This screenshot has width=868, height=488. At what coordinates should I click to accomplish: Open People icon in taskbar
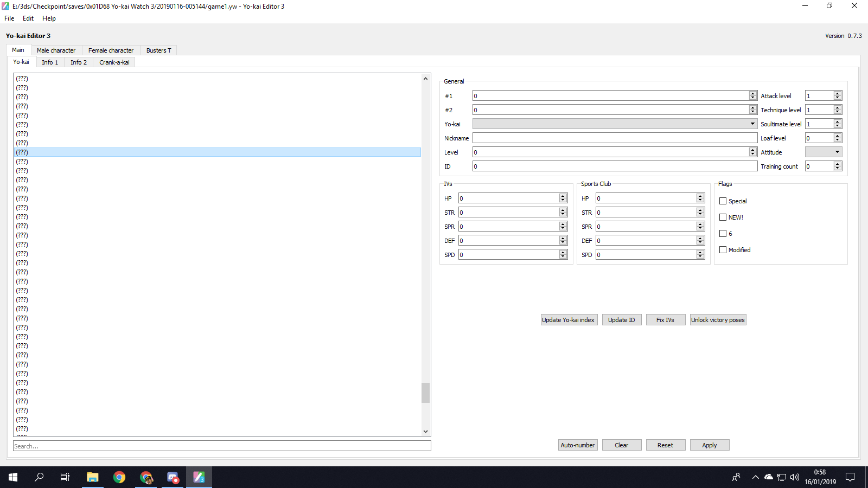click(x=736, y=477)
